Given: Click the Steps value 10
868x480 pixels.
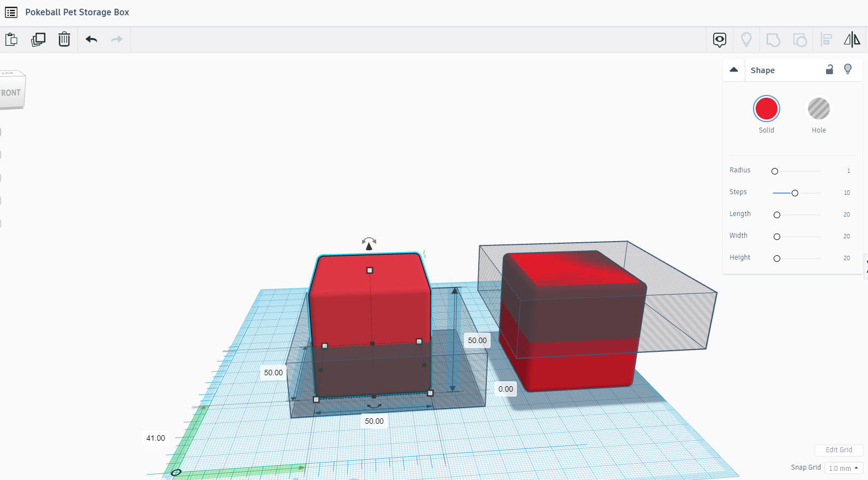Looking at the screenshot, I should pos(847,193).
